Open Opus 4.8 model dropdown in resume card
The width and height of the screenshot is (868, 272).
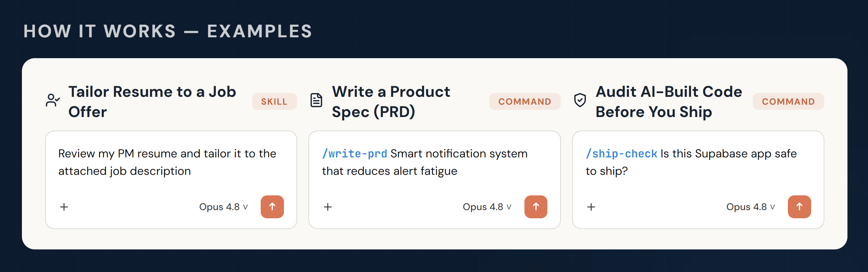[223, 207]
